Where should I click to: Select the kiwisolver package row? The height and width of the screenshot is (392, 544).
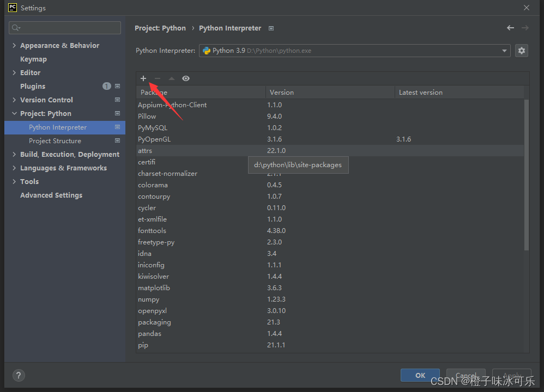pyautogui.click(x=330, y=276)
